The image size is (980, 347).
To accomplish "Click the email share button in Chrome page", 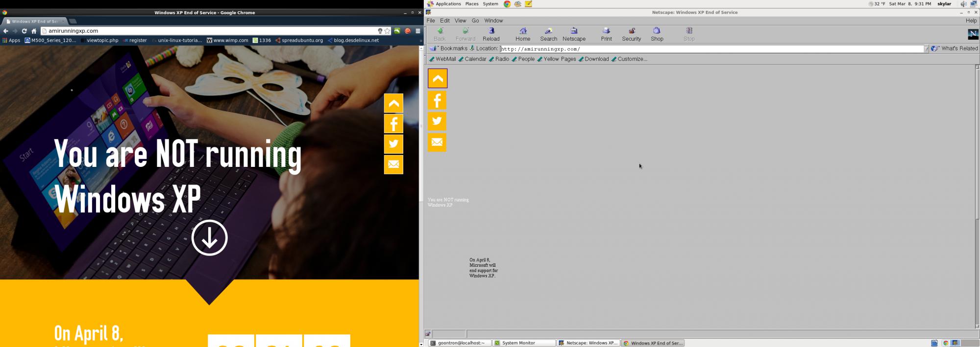I will tap(393, 164).
